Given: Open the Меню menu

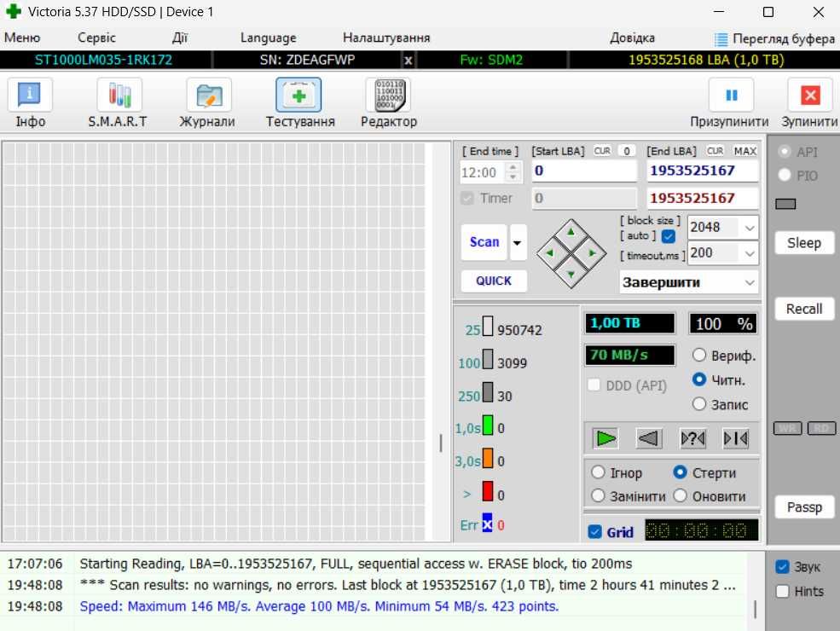Looking at the screenshot, I should pyautogui.click(x=22, y=38).
